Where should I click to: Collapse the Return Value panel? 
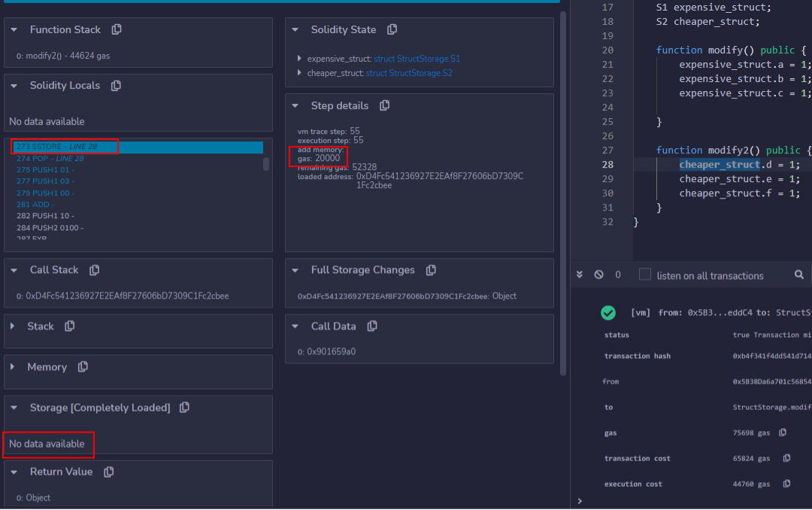[14, 472]
